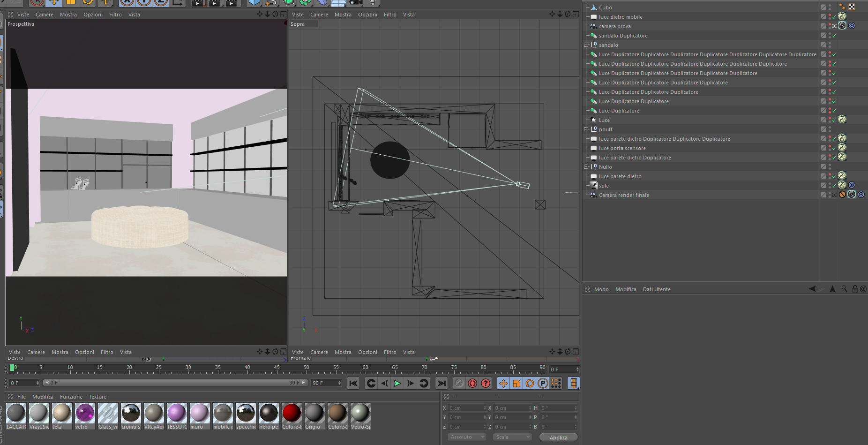Jump to the animation start frame

point(353,384)
